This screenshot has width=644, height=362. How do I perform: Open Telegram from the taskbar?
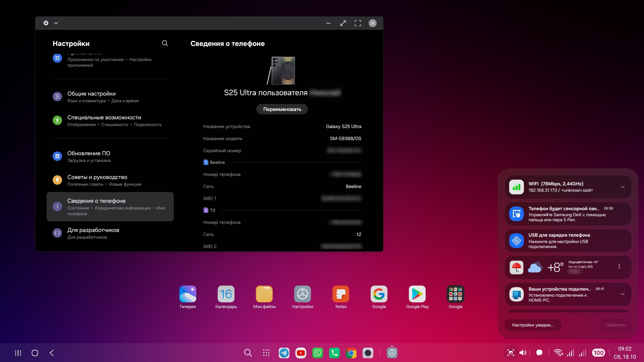coord(284,353)
